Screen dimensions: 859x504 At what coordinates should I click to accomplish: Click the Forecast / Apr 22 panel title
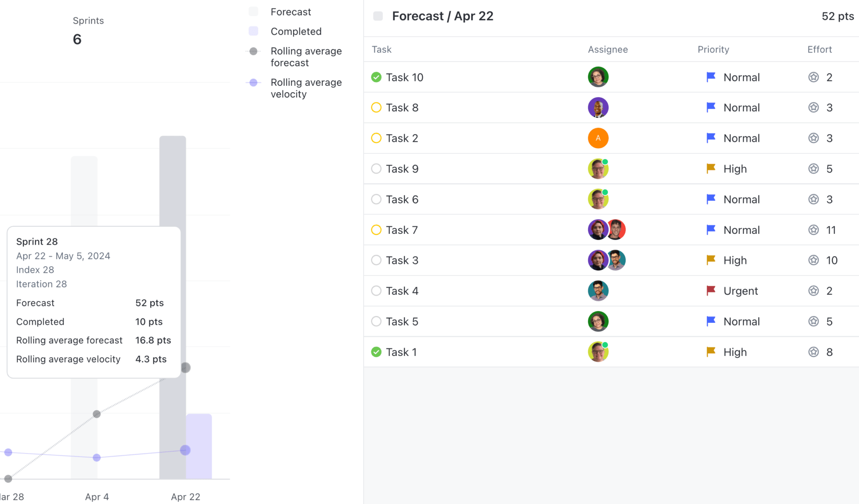(x=442, y=16)
